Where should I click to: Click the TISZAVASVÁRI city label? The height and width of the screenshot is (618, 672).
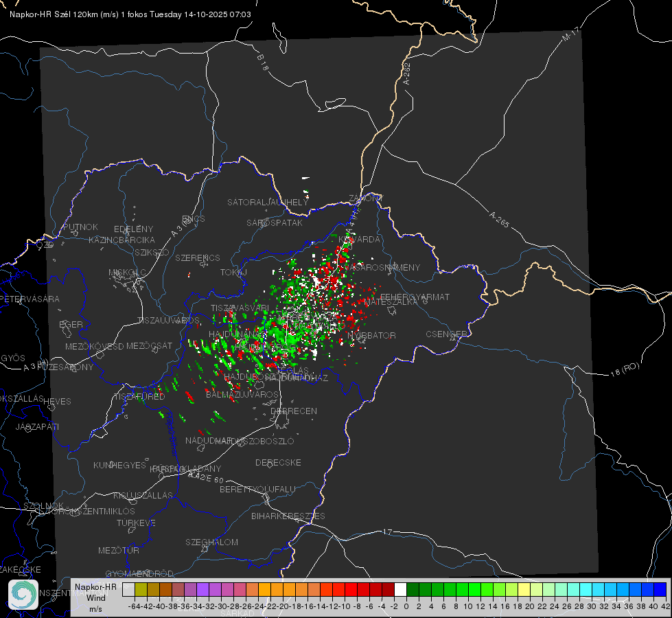pyautogui.click(x=240, y=308)
